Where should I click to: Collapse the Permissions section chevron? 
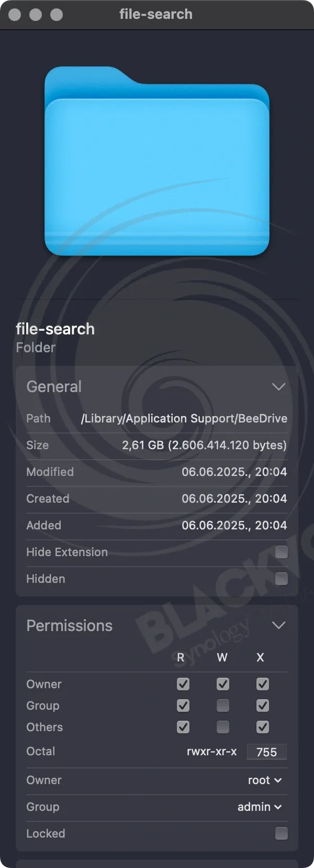278,625
